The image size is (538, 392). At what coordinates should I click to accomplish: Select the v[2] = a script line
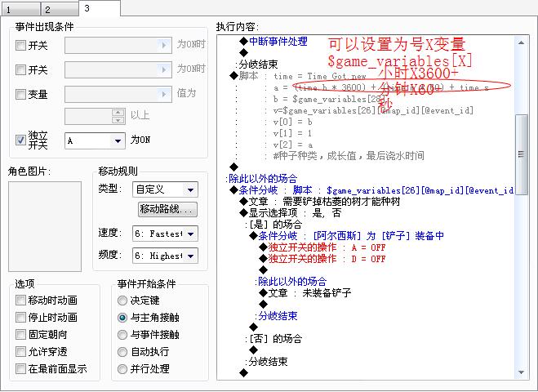[x=292, y=145]
